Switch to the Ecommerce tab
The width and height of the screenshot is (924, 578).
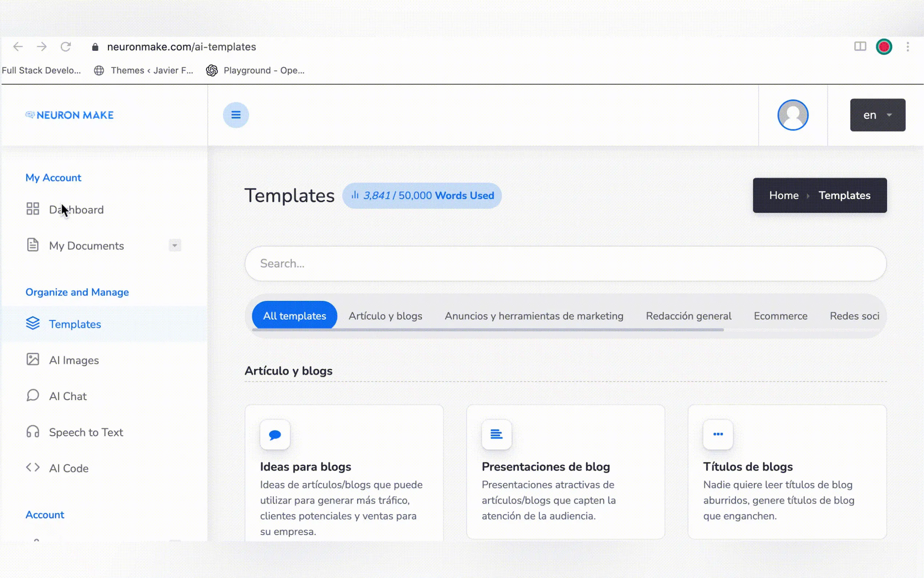pyautogui.click(x=780, y=316)
